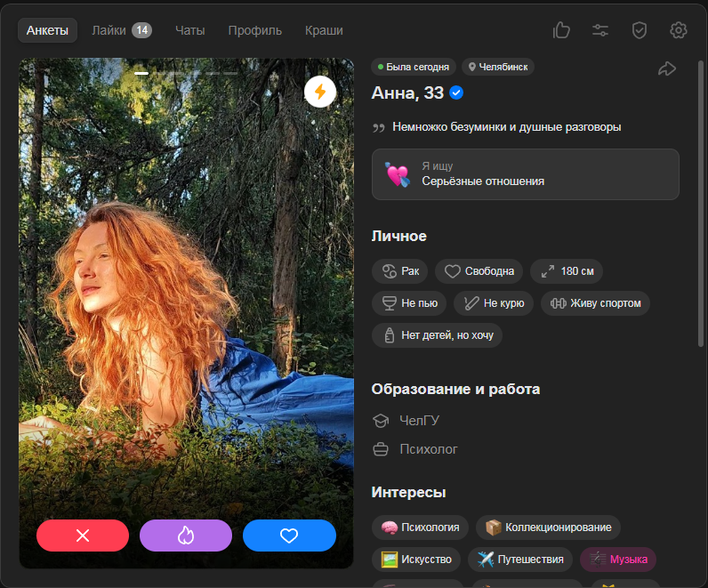The image size is (708, 588).
Task: Open the filter sliders icon
Action: [x=600, y=30]
